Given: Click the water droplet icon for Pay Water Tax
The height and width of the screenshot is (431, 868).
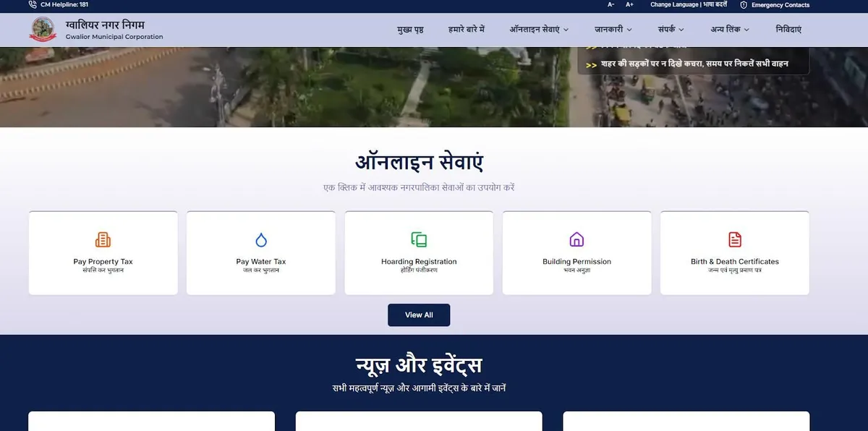Looking at the screenshot, I should point(260,239).
